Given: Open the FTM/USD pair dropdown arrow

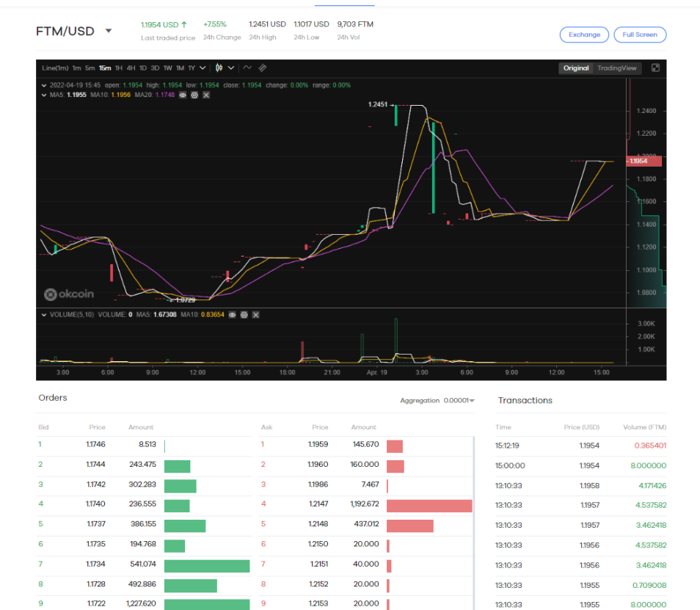Looking at the screenshot, I should [x=109, y=31].
